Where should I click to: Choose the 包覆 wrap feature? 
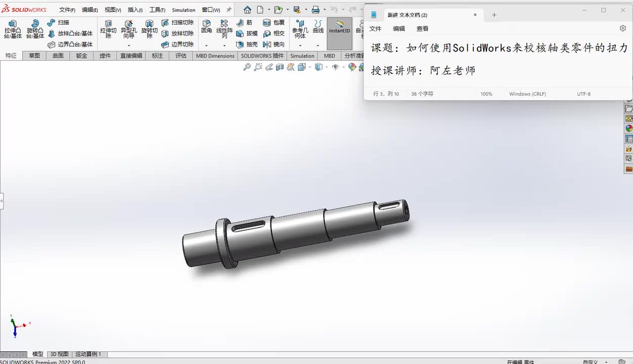point(274,23)
